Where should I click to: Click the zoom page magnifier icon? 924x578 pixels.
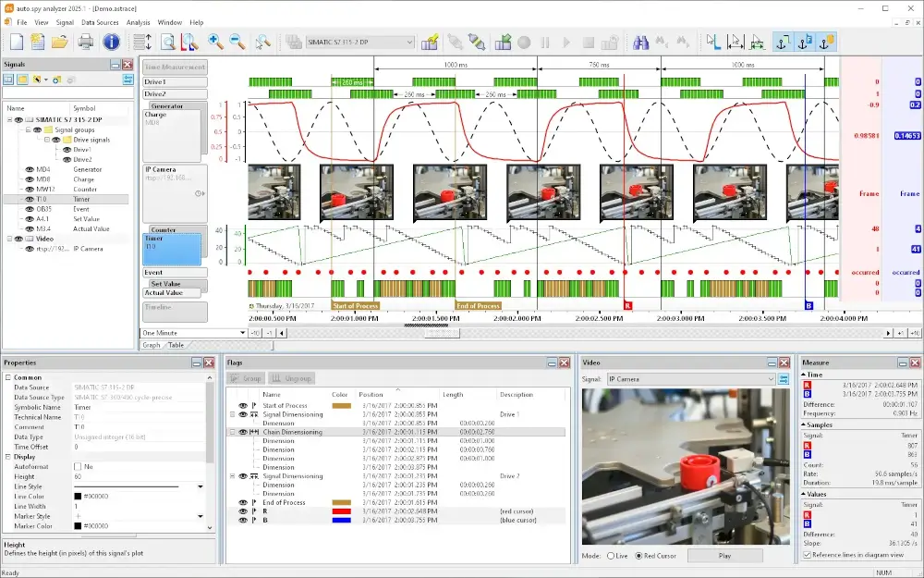pyautogui.click(x=168, y=42)
